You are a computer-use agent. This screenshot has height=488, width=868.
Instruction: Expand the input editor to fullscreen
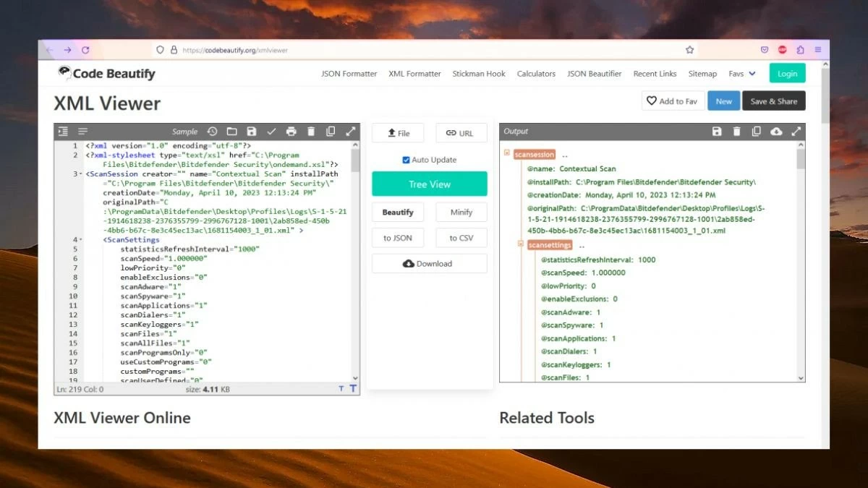pyautogui.click(x=351, y=131)
